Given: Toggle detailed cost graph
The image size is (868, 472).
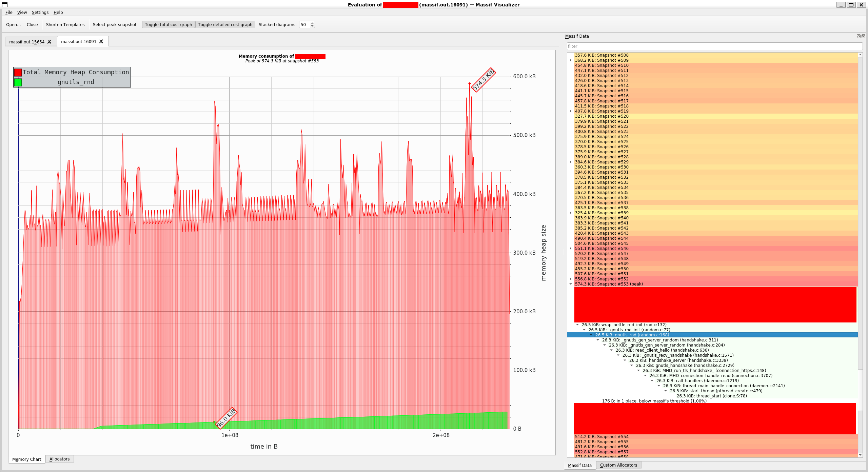Looking at the screenshot, I should tap(225, 24).
